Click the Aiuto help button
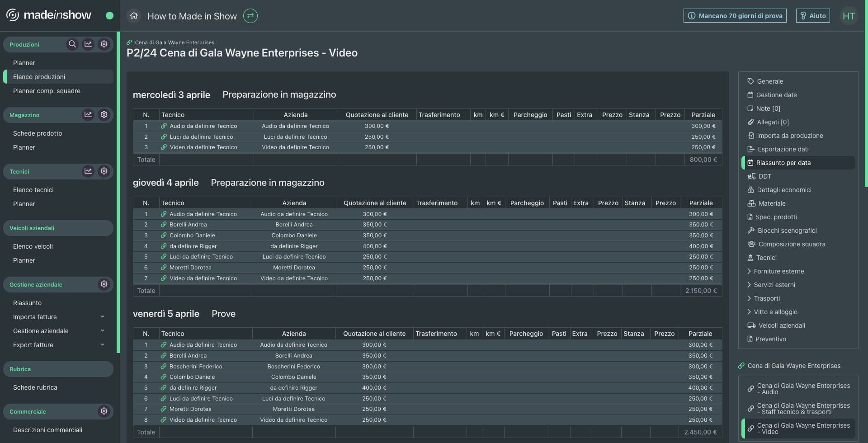The width and height of the screenshot is (868, 443). coord(813,16)
